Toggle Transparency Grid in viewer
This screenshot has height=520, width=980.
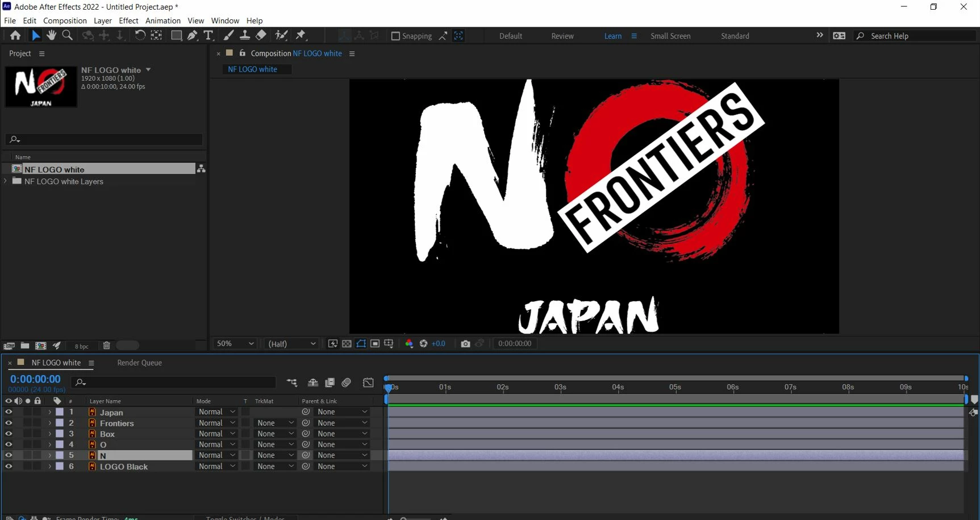[347, 343]
